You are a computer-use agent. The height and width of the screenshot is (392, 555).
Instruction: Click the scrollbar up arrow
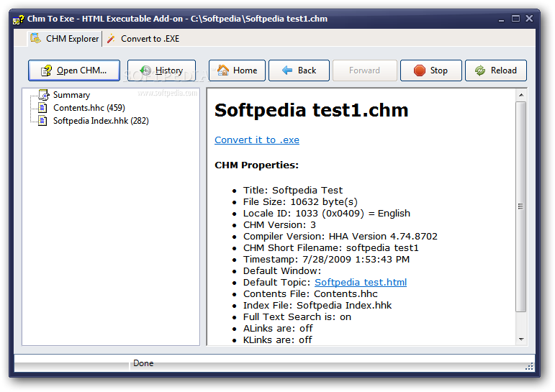coord(520,95)
